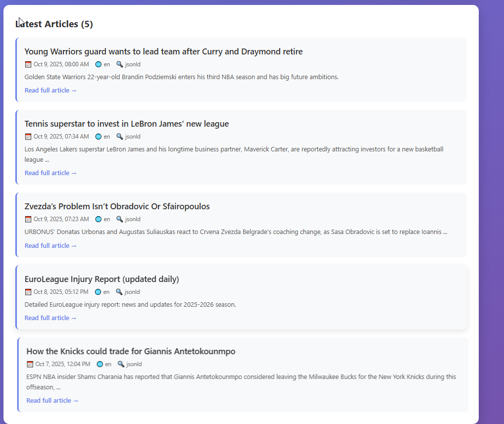Follow Read full article link under Zvezda story

pos(50,246)
